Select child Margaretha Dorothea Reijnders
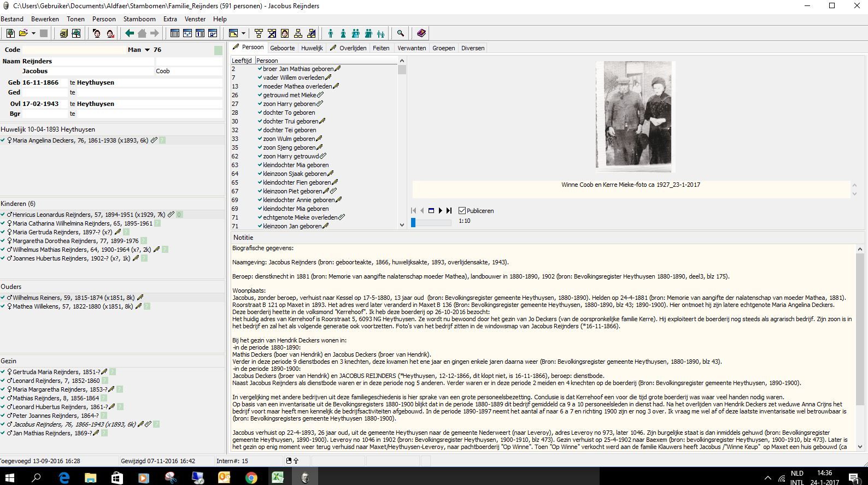 point(75,241)
